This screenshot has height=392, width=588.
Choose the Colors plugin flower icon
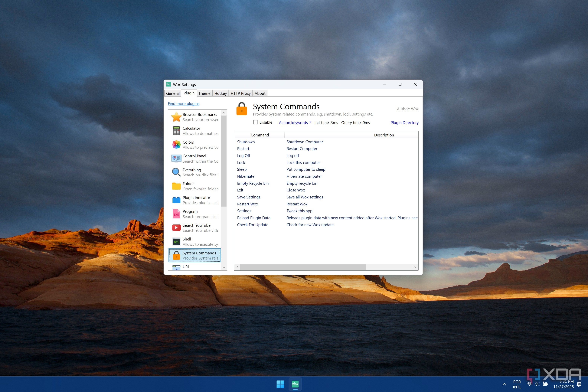pos(176,145)
